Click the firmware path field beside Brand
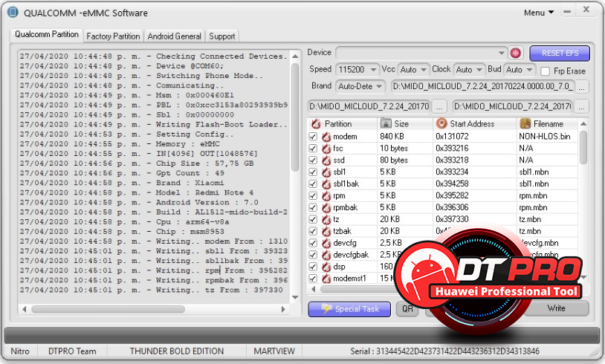Viewport: 605px width, 364px height. coord(482,86)
